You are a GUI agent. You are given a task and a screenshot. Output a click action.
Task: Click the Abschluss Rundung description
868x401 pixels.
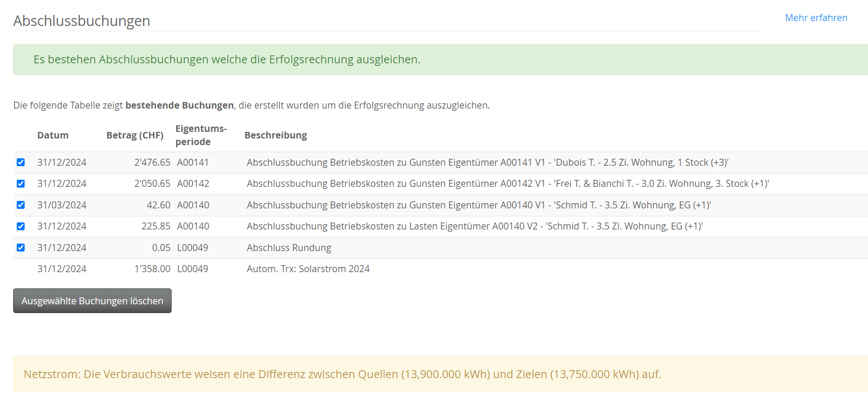click(x=289, y=248)
